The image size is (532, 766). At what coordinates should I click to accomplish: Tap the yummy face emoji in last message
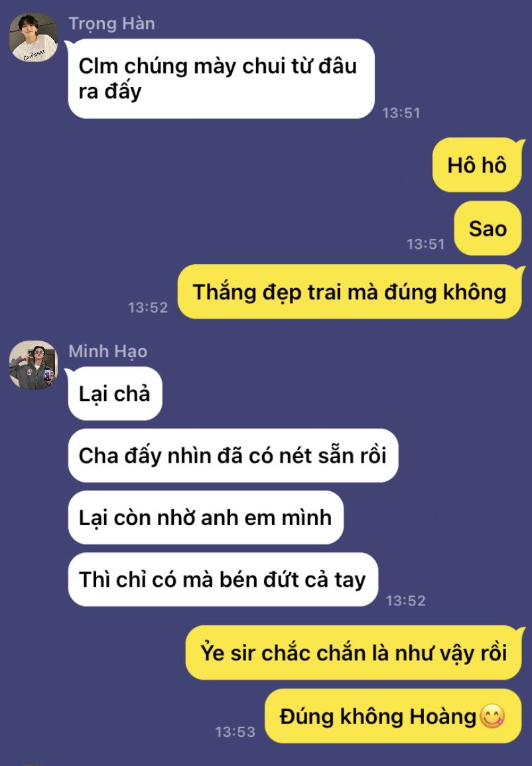(492, 717)
